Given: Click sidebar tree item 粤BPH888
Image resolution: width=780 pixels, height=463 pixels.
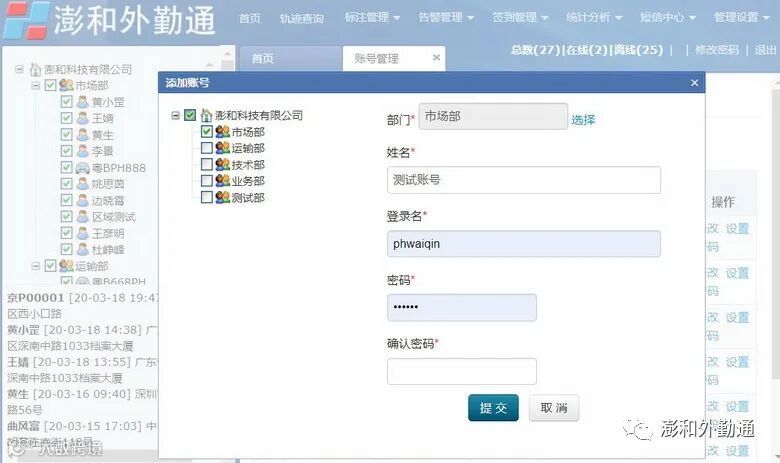Looking at the screenshot, I should (x=118, y=168).
